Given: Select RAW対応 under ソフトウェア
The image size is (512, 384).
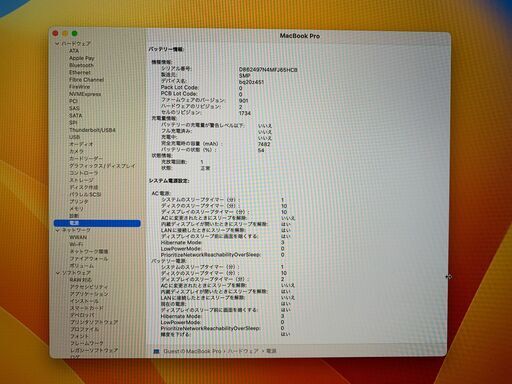Looking at the screenshot, I should click(x=80, y=280).
